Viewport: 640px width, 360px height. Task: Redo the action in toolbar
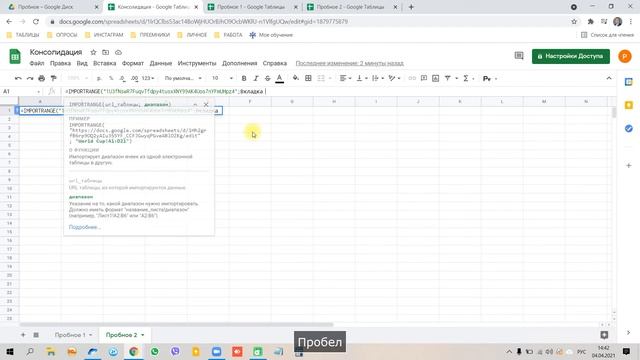click(x=29, y=78)
